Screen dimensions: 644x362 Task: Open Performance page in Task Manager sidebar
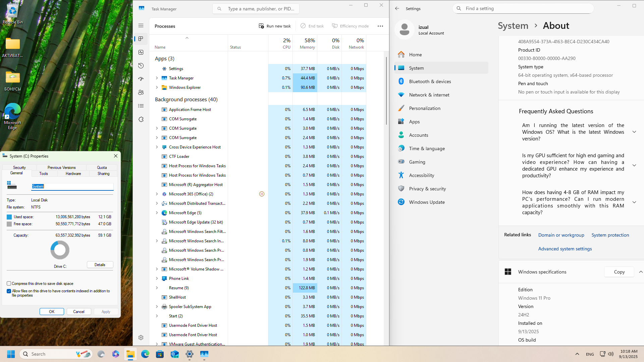pos(141,52)
